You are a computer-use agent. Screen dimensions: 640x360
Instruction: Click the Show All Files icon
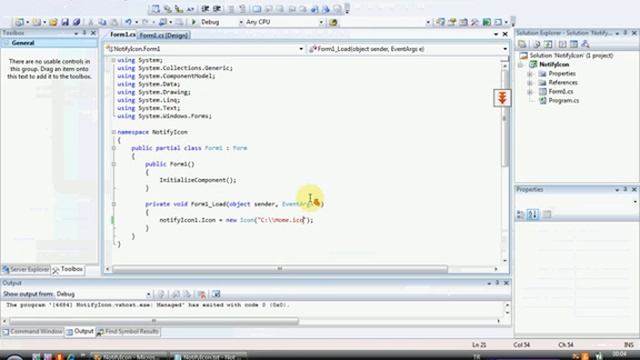click(x=536, y=44)
